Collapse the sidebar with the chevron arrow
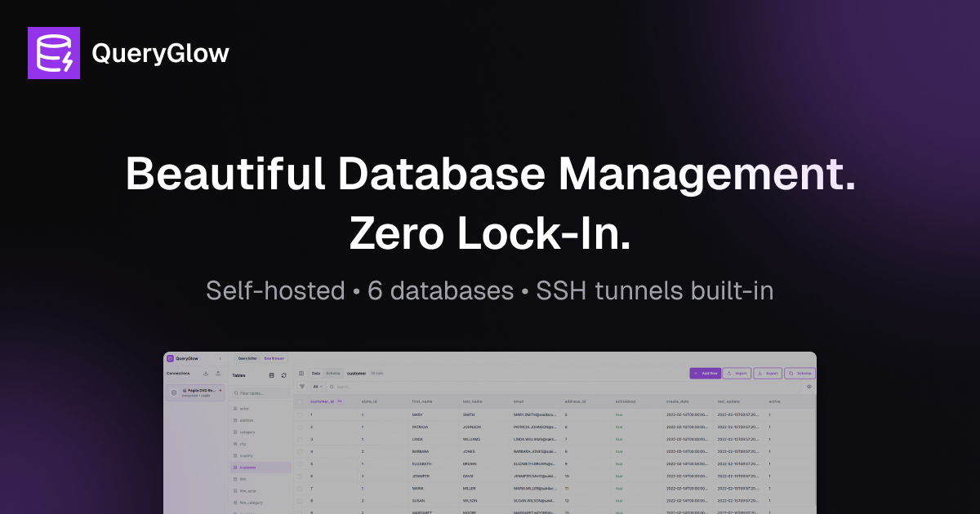980x514 pixels. (220, 358)
